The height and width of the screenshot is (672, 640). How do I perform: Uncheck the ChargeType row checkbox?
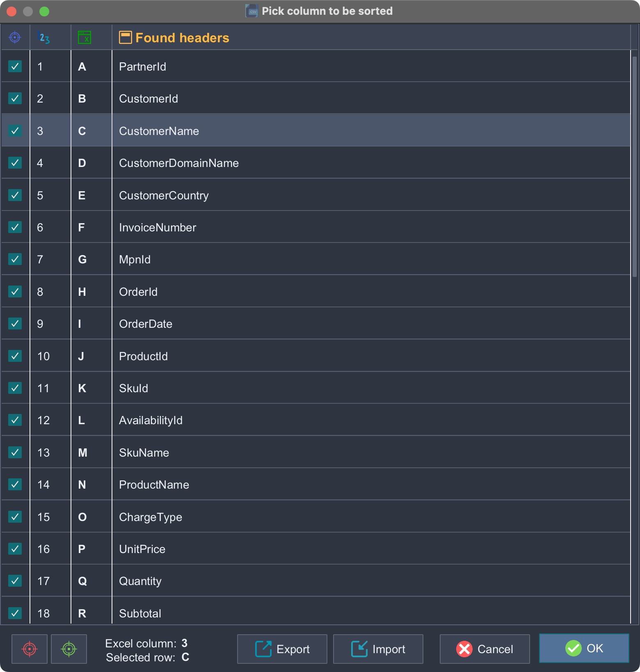[x=15, y=517]
